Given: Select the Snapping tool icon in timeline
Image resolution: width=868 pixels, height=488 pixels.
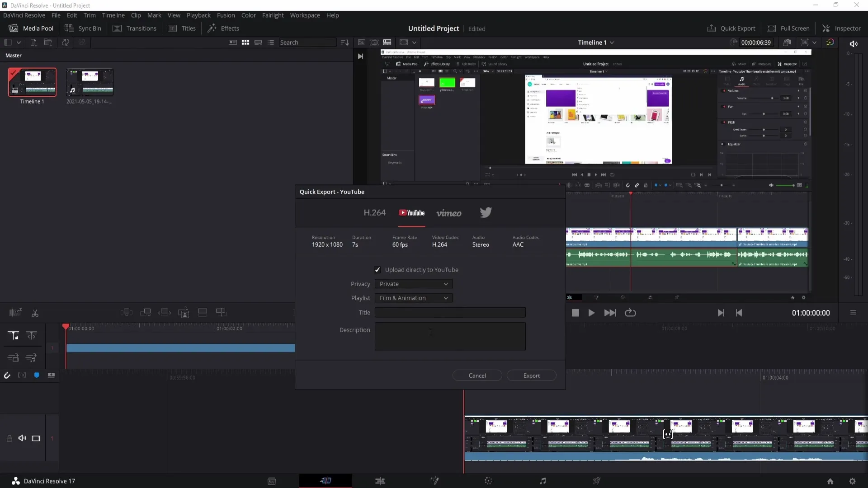Looking at the screenshot, I should 7,375.
